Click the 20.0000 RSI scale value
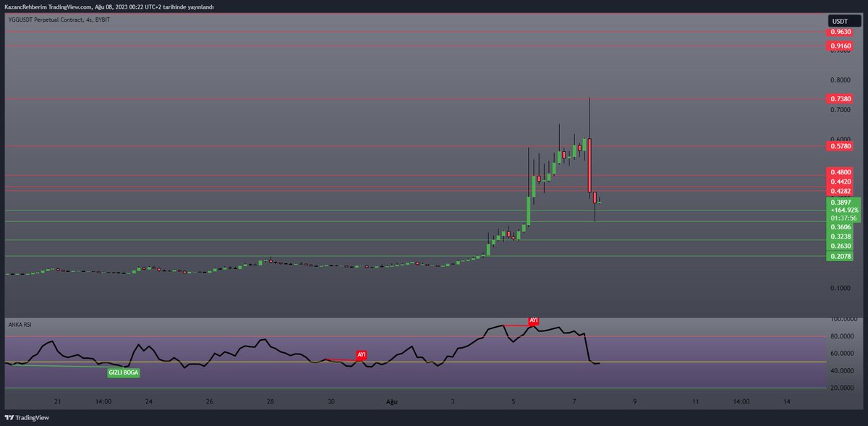Viewport: 868px width, 426px height. click(843, 388)
